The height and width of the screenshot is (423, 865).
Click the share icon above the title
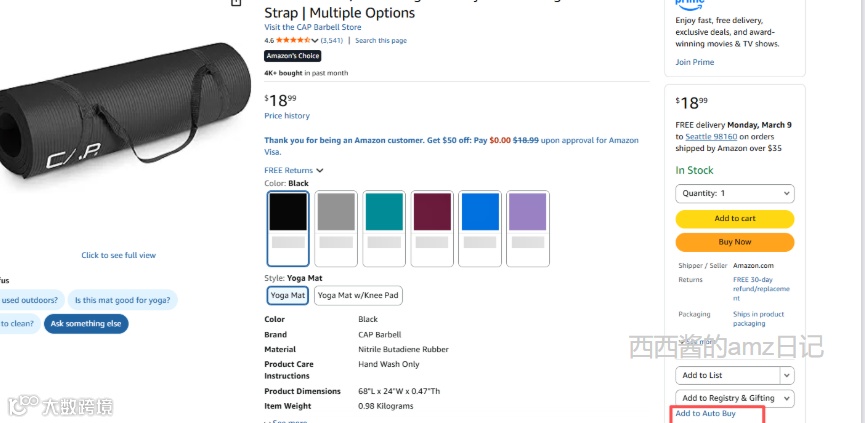236,3
